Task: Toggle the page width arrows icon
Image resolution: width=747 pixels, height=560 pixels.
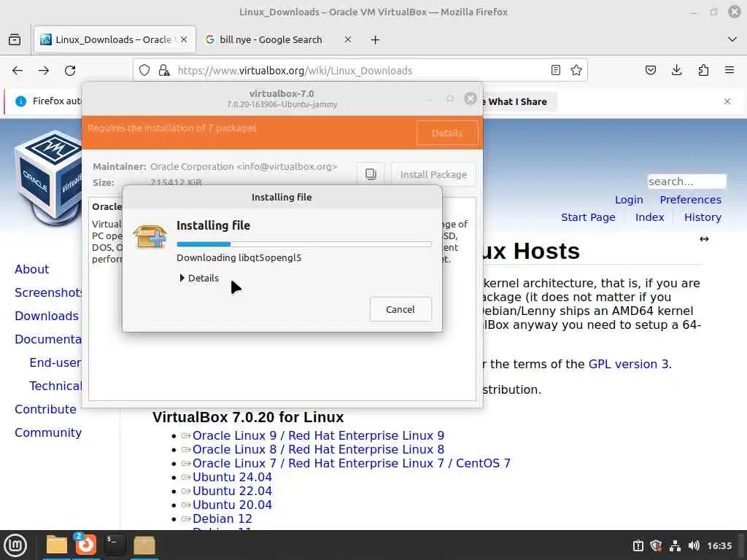Action: tap(704, 239)
